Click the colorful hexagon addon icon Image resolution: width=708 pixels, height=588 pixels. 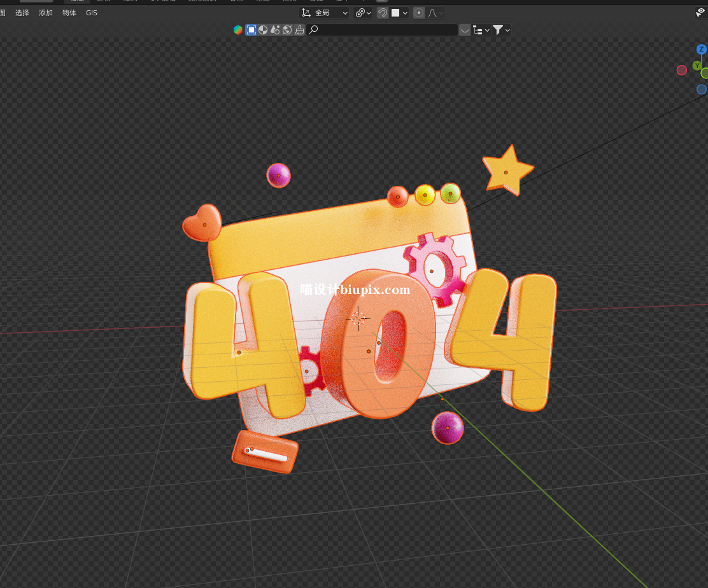tap(238, 30)
